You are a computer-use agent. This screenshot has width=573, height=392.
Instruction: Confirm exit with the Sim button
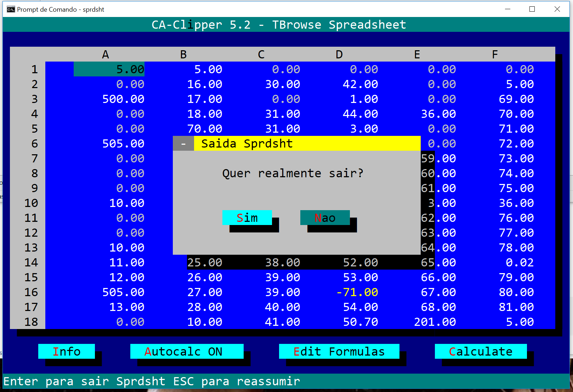247,218
